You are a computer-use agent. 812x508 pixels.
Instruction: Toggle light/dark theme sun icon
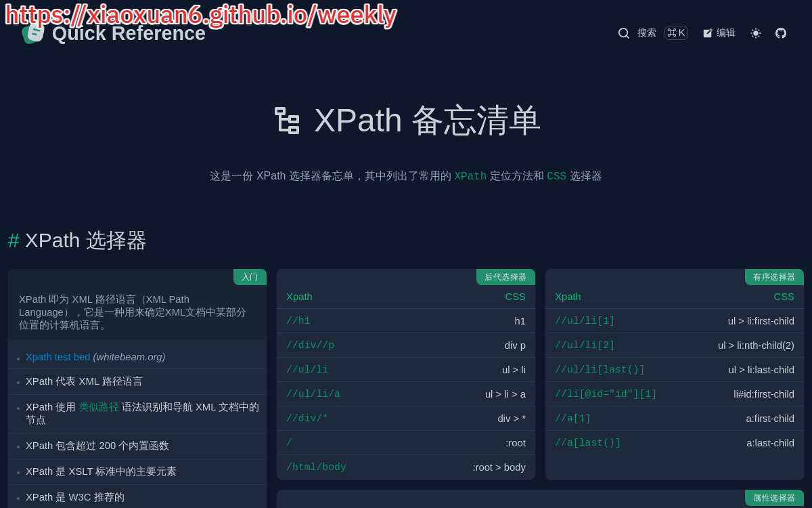pyautogui.click(x=756, y=33)
